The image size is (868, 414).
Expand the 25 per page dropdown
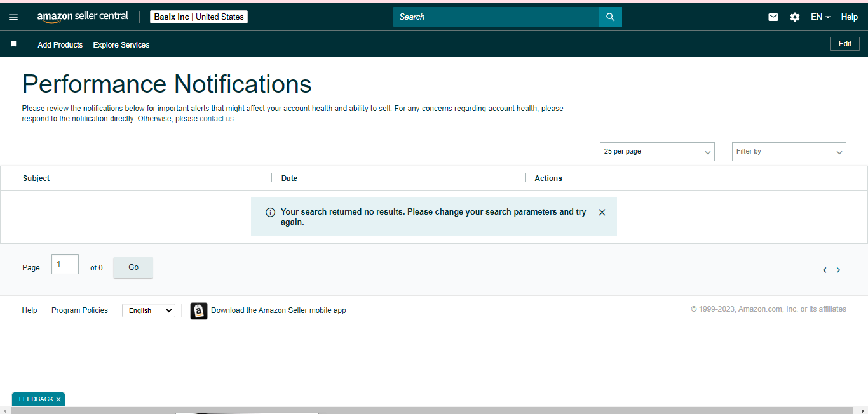click(x=657, y=152)
